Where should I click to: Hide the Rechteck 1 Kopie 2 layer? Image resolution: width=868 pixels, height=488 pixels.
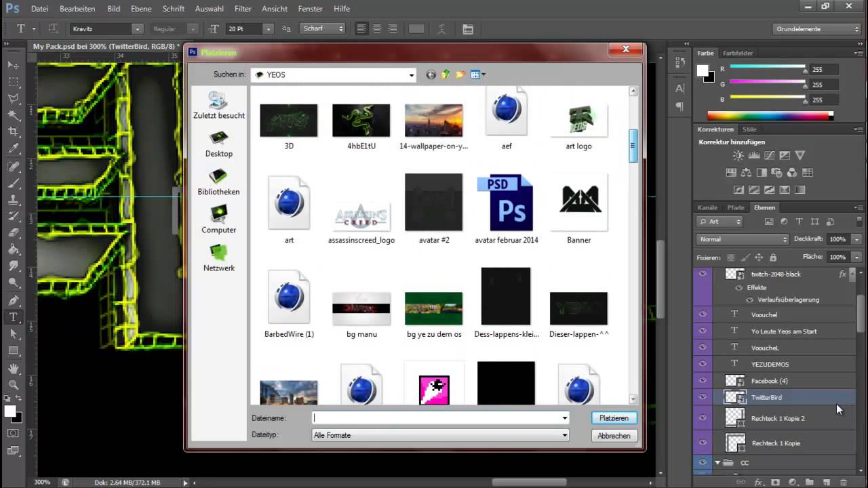click(x=703, y=418)
